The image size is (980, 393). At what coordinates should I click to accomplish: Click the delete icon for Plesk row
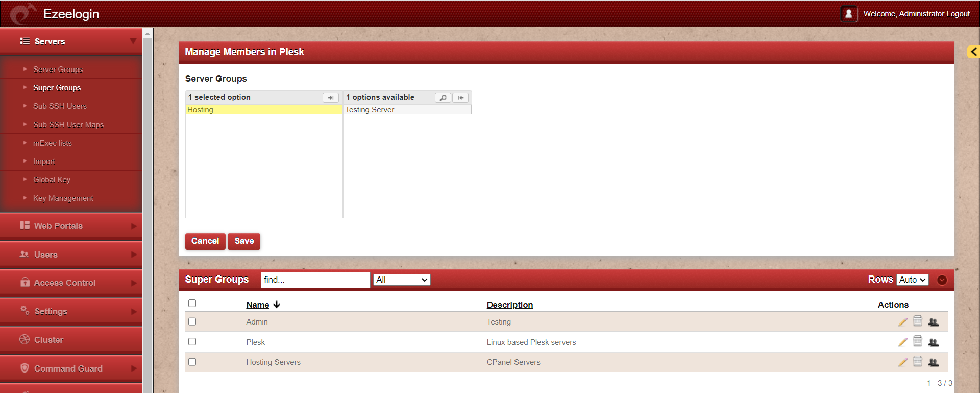[x=917, y=341]
